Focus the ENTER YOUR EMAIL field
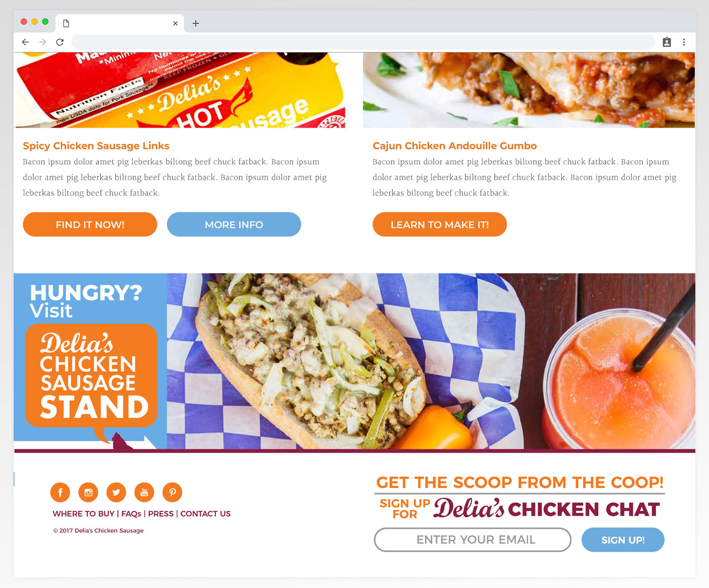 pyautogui.click(x=473, y=540)
